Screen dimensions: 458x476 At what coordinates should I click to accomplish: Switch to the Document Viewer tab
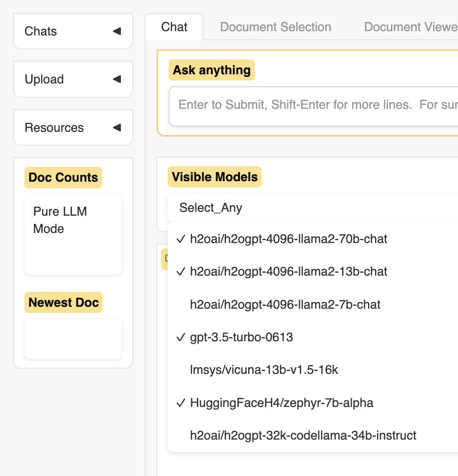coord(411,27)
